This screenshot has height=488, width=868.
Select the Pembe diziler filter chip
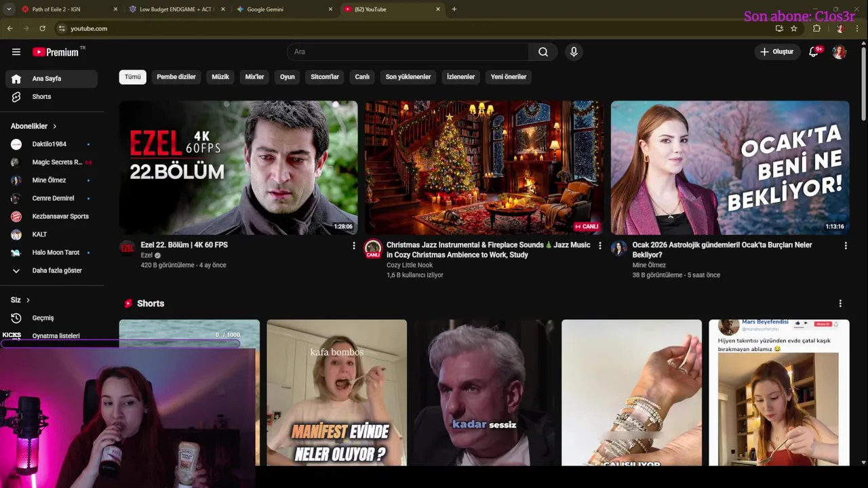click(x=176, y=77)
